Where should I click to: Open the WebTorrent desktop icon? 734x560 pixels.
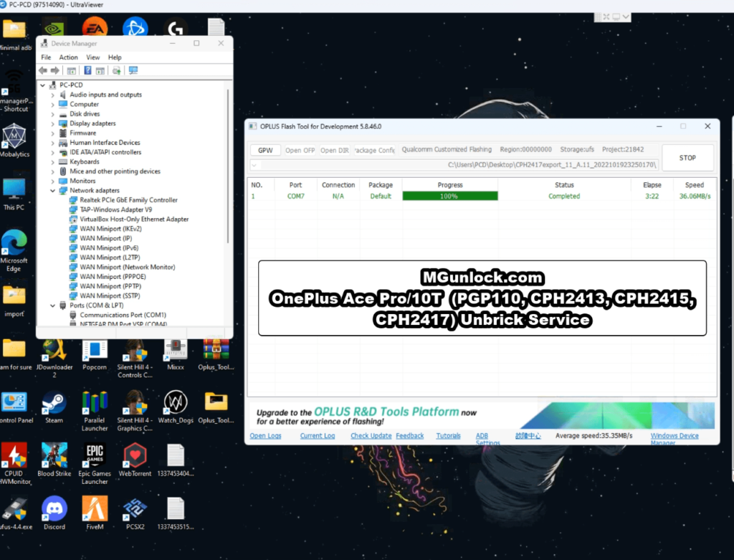coord(135,460)
